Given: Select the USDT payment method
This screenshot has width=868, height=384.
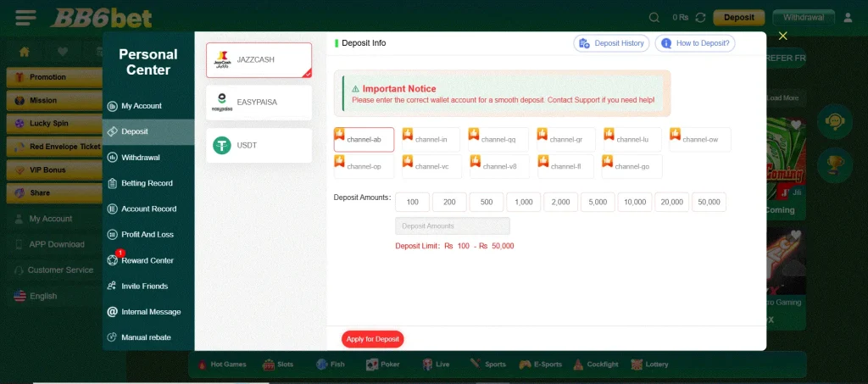Looking at the screenshot, I should (x=259, y=146).
